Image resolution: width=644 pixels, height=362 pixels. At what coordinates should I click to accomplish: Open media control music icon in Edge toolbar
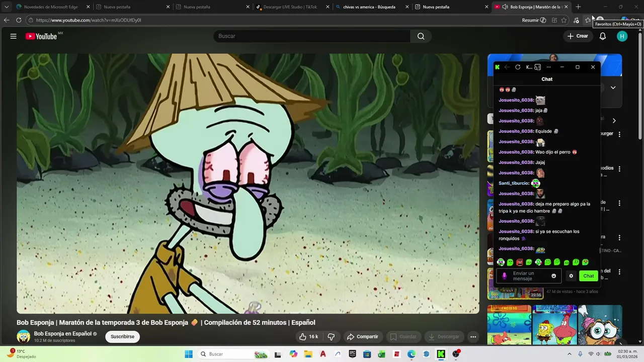coord(577,20)
